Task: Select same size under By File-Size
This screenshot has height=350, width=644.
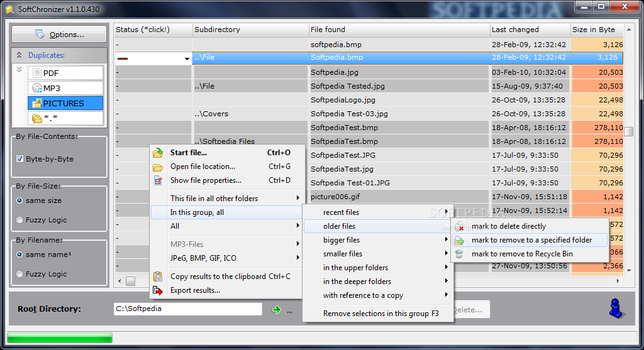Action: [19, 200]
